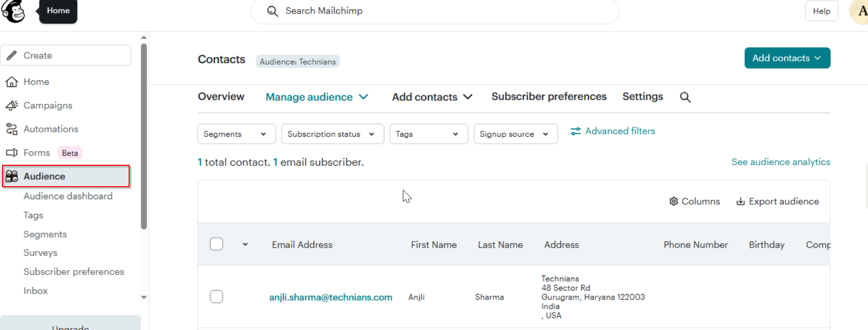868x330 pixels.
Task: Click the Home house icon in sidebar
Action: tap(12, 82)
